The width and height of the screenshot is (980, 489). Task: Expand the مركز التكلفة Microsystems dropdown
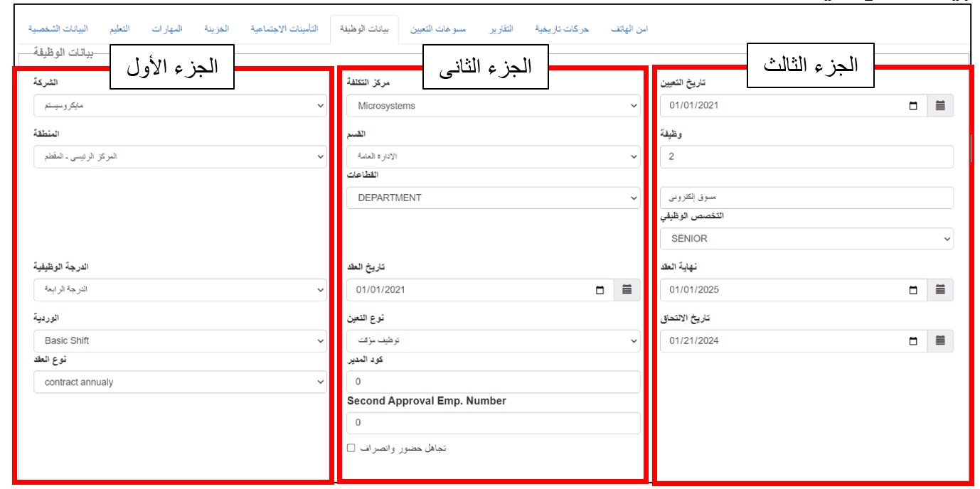pyautogui.click(x=493, y=106)
